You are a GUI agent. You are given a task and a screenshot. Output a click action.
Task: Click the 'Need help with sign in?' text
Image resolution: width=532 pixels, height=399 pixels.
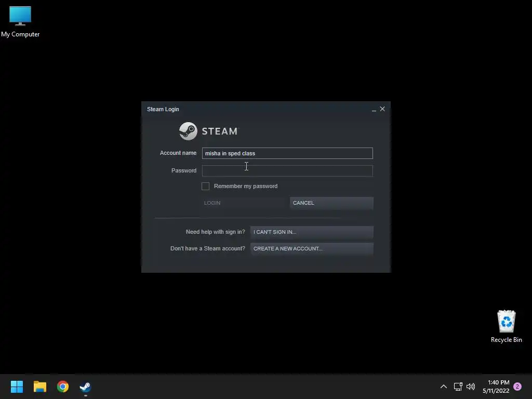(216, 232)
